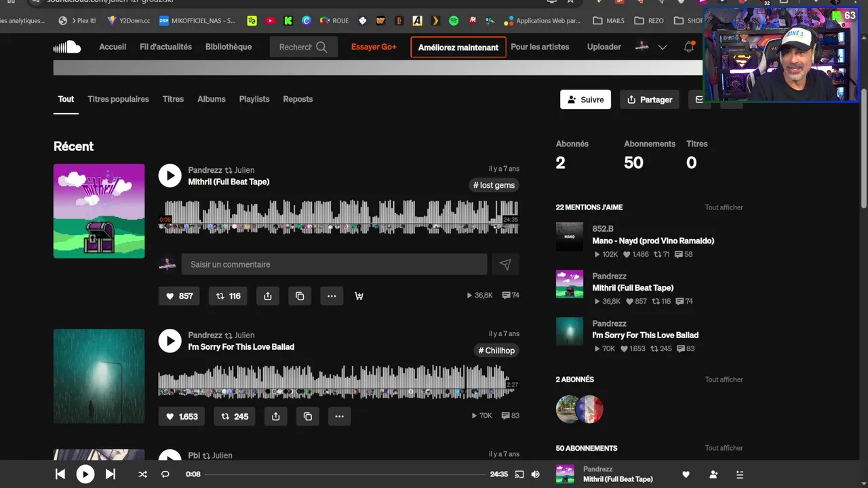Copy link of the Mithril track
This screenshot has width=868, height=488.
tap(300, 296)
